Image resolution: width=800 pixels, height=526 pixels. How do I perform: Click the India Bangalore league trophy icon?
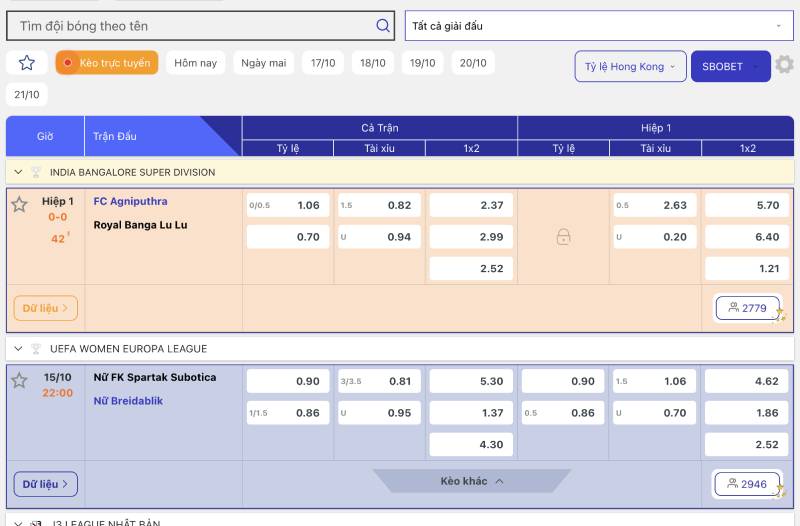click(36, 172)
